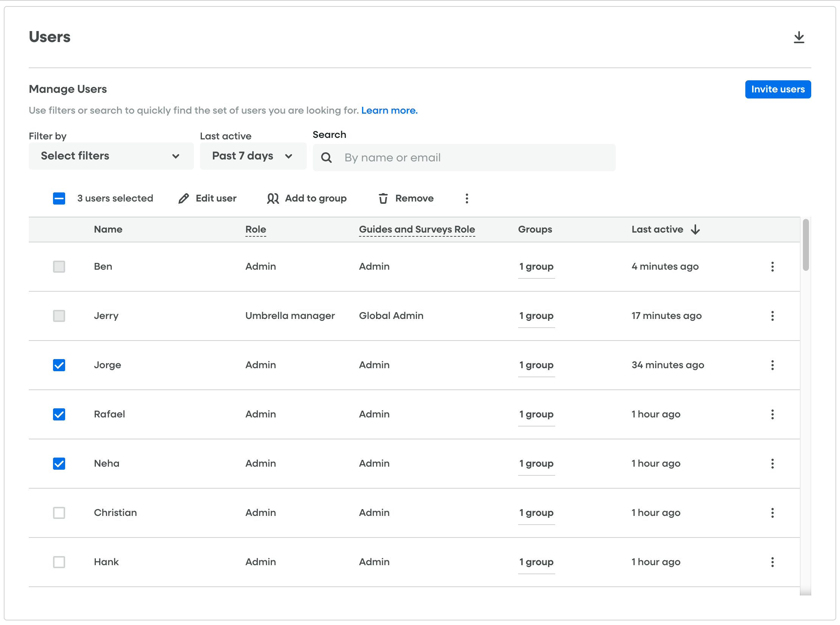840x625 pixels.
Task: Click the table's vertical scrollbar thumb
Action: click(x=806, y=245)
